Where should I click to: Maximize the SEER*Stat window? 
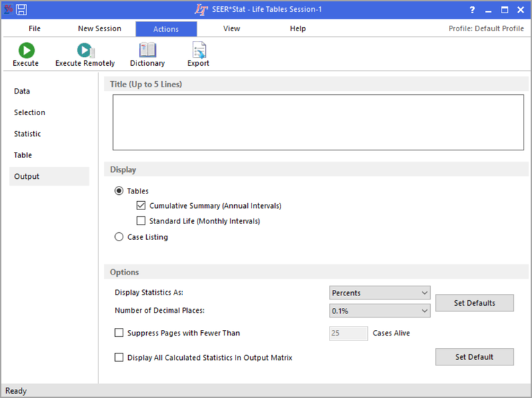tap(504, 10)
